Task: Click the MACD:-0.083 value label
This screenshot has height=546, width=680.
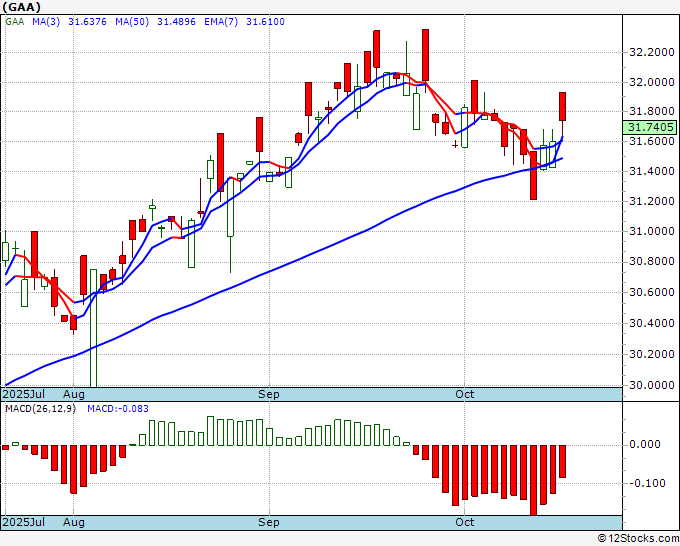Action: [x=118, y=409]
